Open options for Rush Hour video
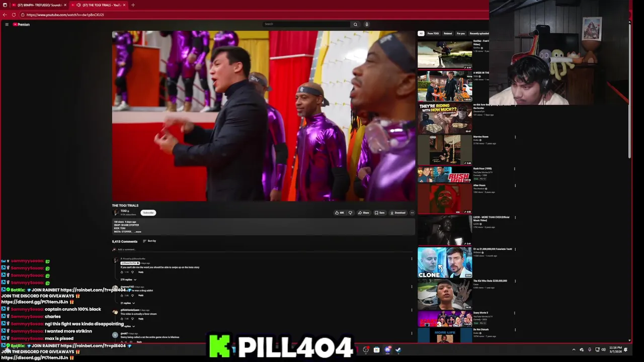Image resolution: width=644 pixels, height=362 pixels. pos(515,169)
